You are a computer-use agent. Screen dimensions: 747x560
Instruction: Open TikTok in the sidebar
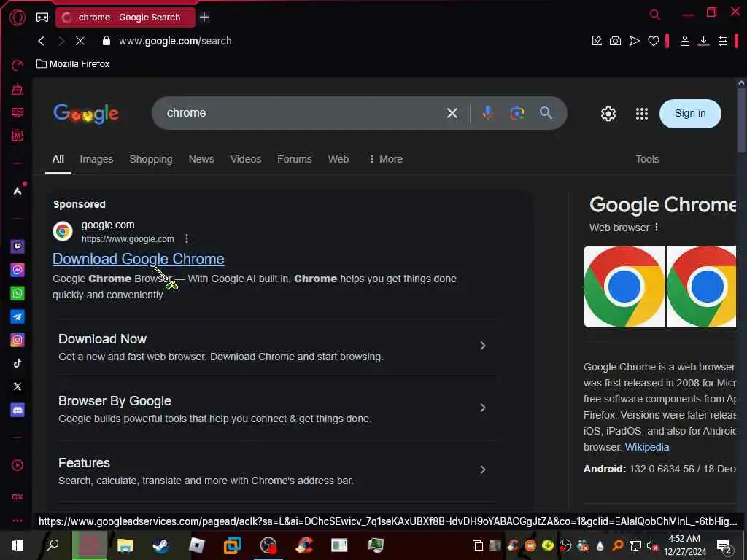coord(18,363)
